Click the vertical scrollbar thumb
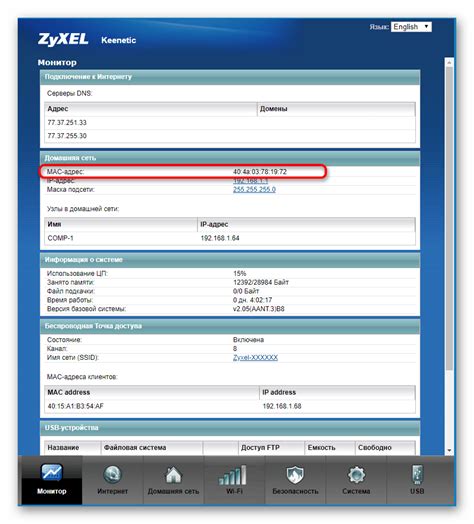The width and height of the screenshot is (474, 524). pos(449,217)
